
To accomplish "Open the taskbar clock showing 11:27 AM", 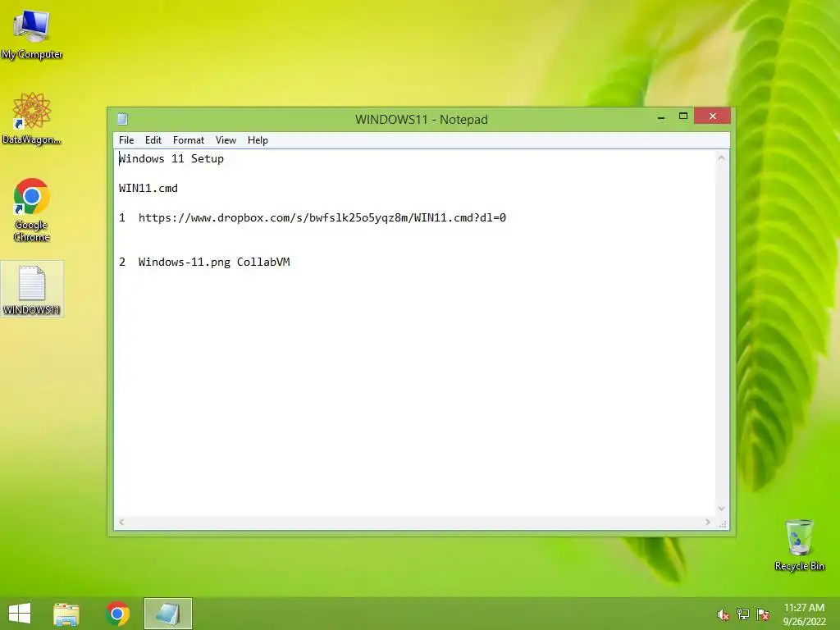I will pos(804,614).
